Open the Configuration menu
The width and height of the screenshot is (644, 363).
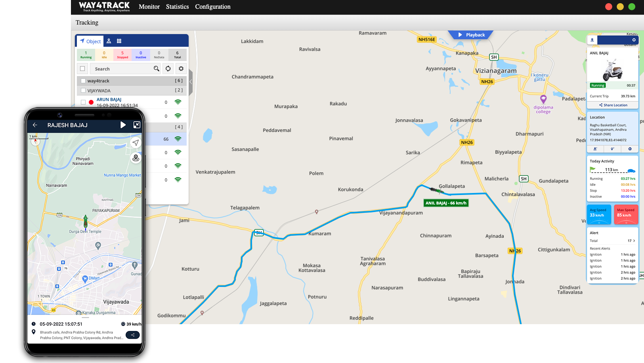click(213, 7)
